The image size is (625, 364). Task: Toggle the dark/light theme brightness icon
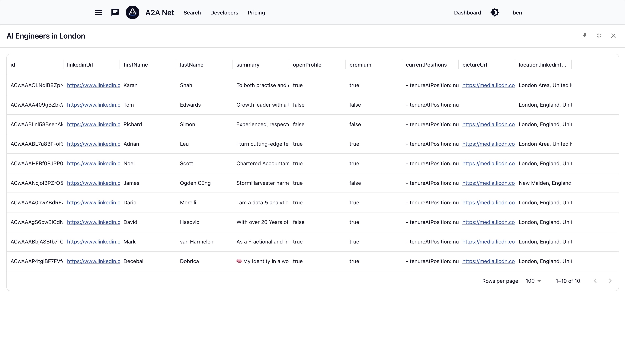point(495,12)
